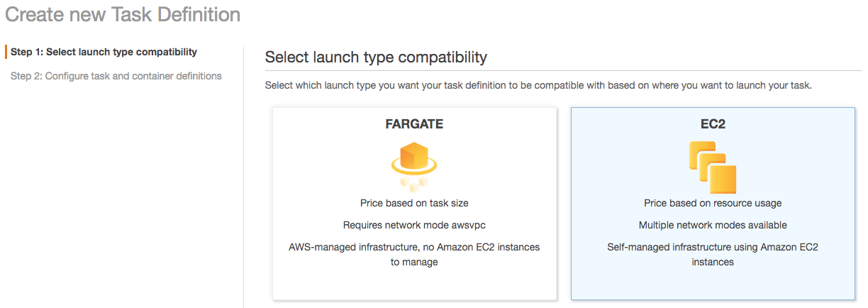The width and height of the screenshot is (868, 308).
Task: Select the FARGATE launch type card
Action: tap(414, 284)
